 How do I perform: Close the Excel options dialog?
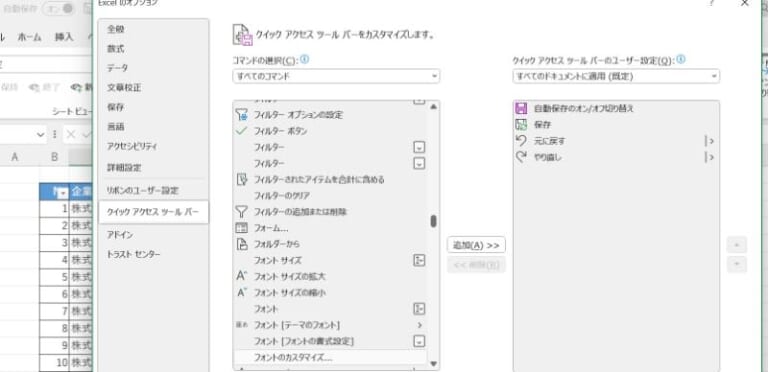744,3
